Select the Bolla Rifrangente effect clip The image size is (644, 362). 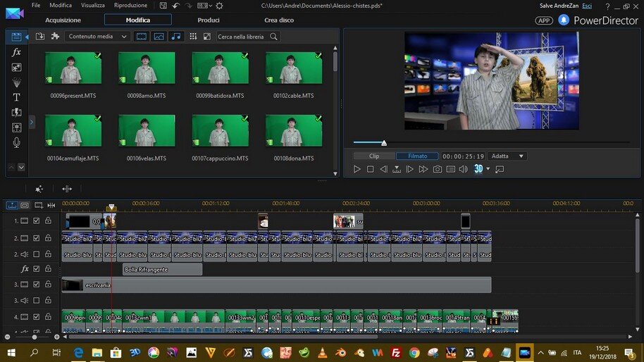pyautogui.click(x=162, y=270)
